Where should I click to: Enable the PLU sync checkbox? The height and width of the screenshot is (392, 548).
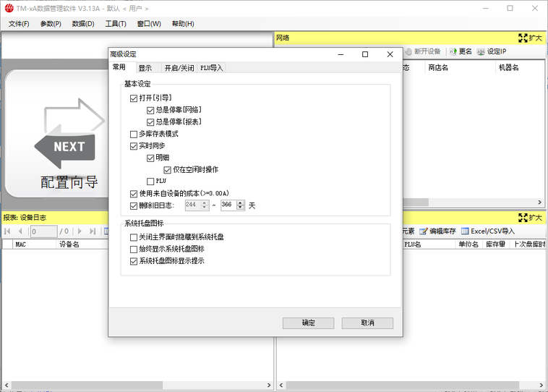150,181
